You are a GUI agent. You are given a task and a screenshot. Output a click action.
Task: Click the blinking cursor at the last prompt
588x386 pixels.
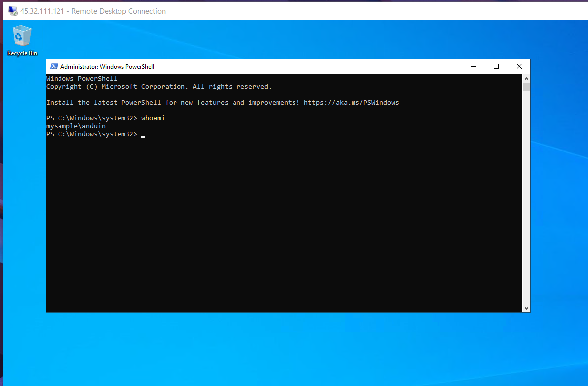tap(143, 136)
